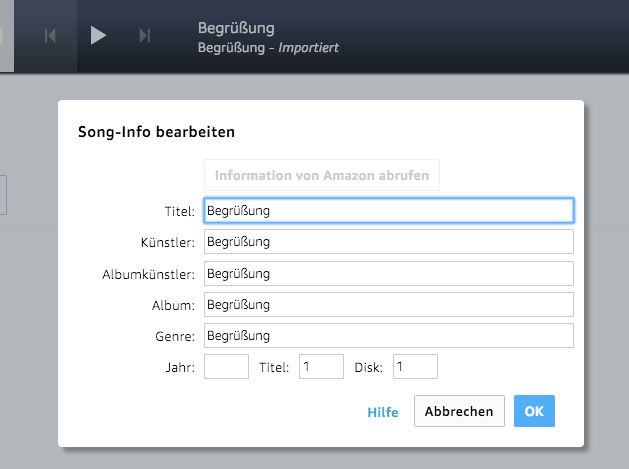Focus the Genre input field

pos(388,335)
